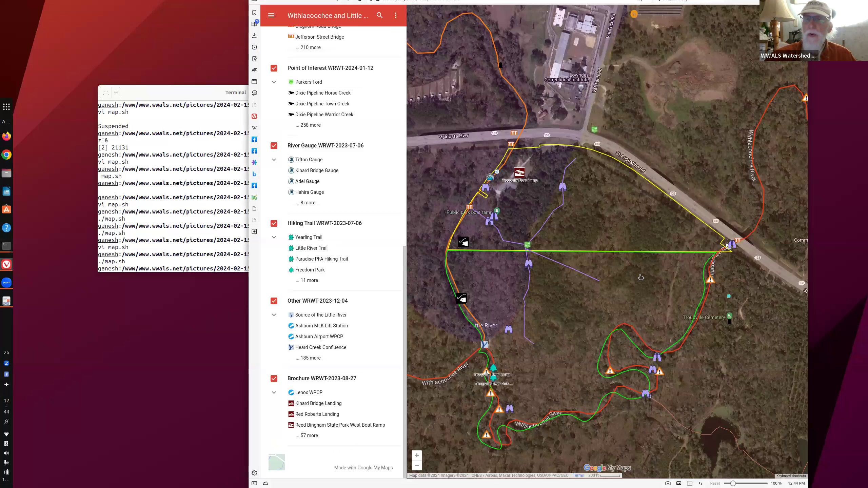Screen dimensions: 868x488
Task: Open Vivaldi downloads panel
Action: 254,36
